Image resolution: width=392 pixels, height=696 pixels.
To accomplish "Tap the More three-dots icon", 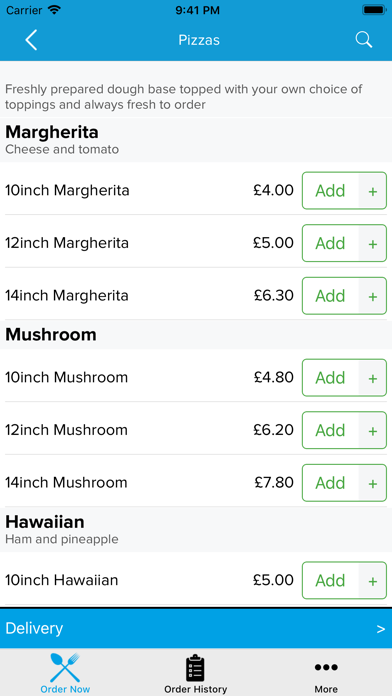I will (x=326, y=667).
